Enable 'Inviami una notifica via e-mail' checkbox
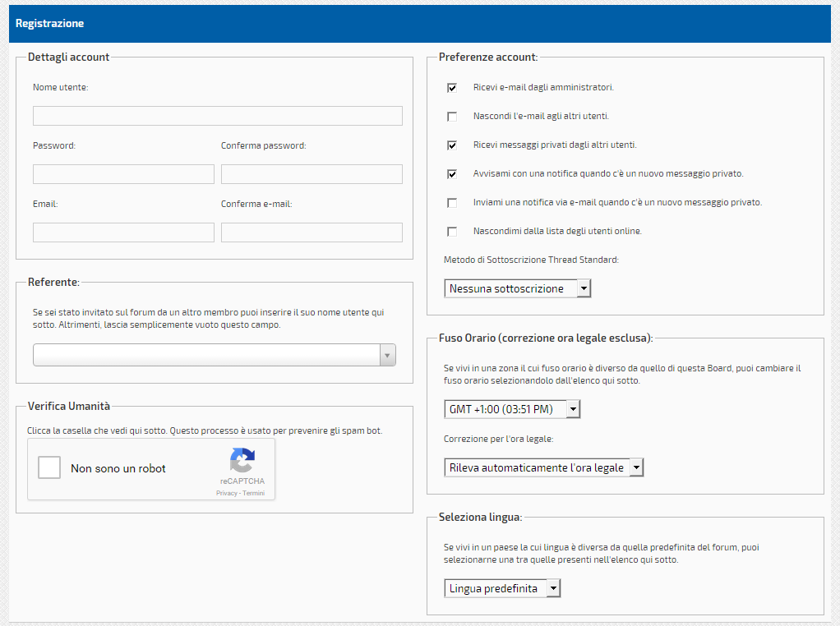840x626 pixels. pyautogui.click(x=452, y=203)
